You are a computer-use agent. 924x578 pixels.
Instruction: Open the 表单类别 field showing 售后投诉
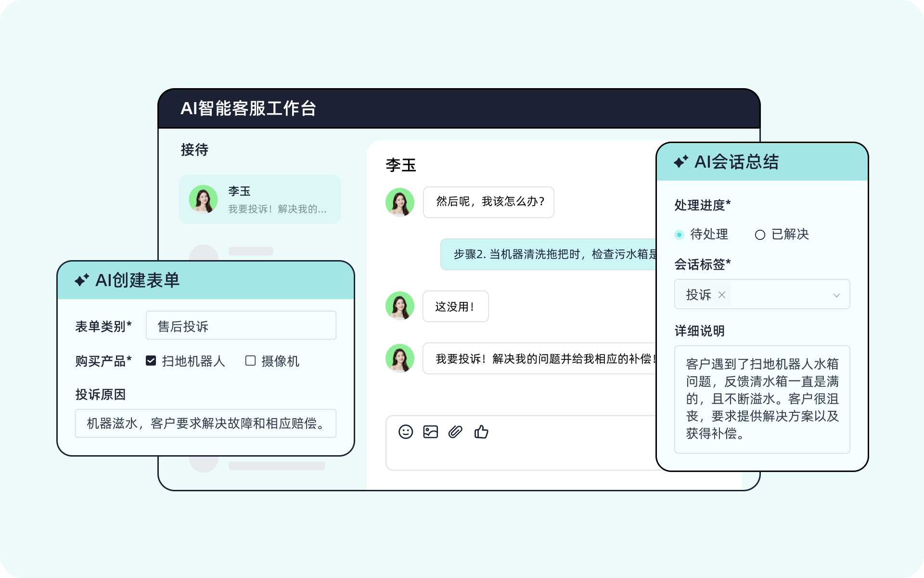tap(241, 325)
